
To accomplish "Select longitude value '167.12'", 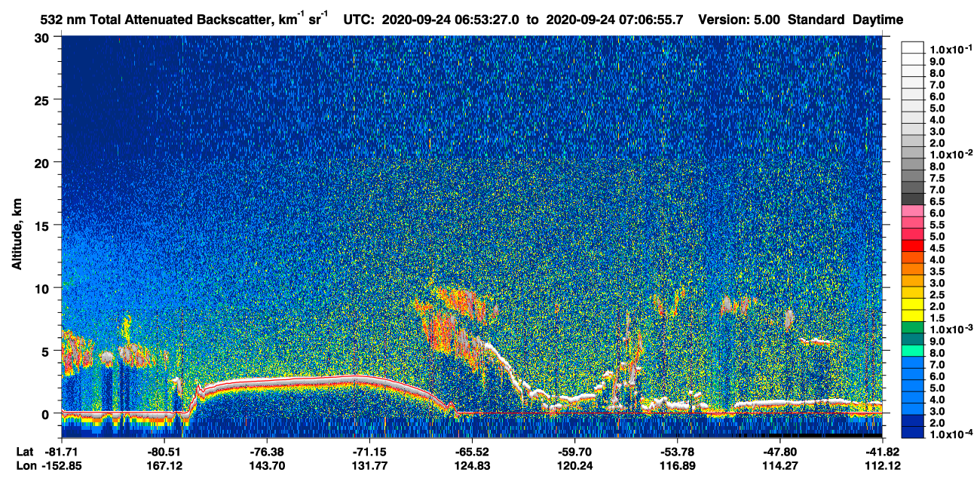I will (x=164, y=466).
